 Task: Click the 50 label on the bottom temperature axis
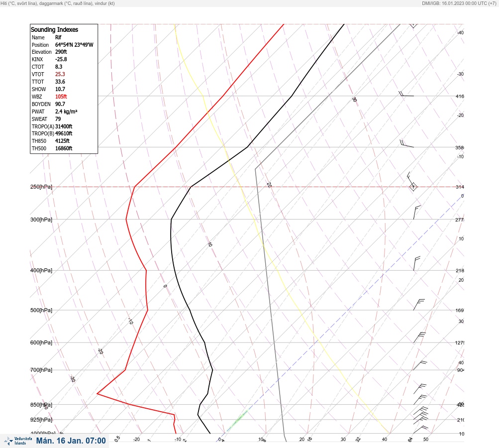pos(426,440)
